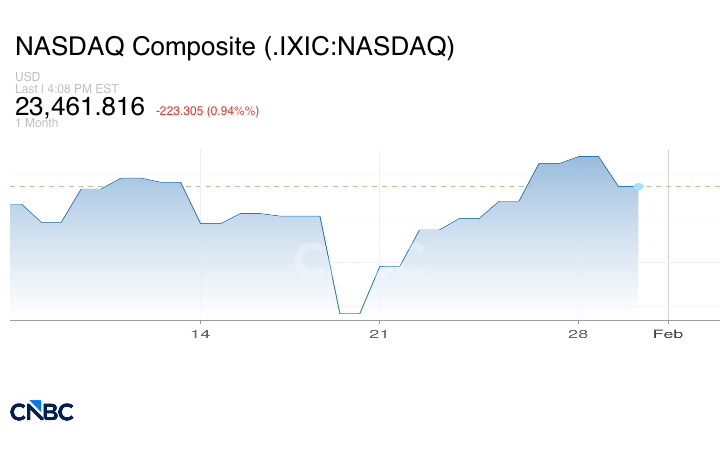Click the red -223.305 point change
This screenshot has height=450, width=720.
coord(179,111)
